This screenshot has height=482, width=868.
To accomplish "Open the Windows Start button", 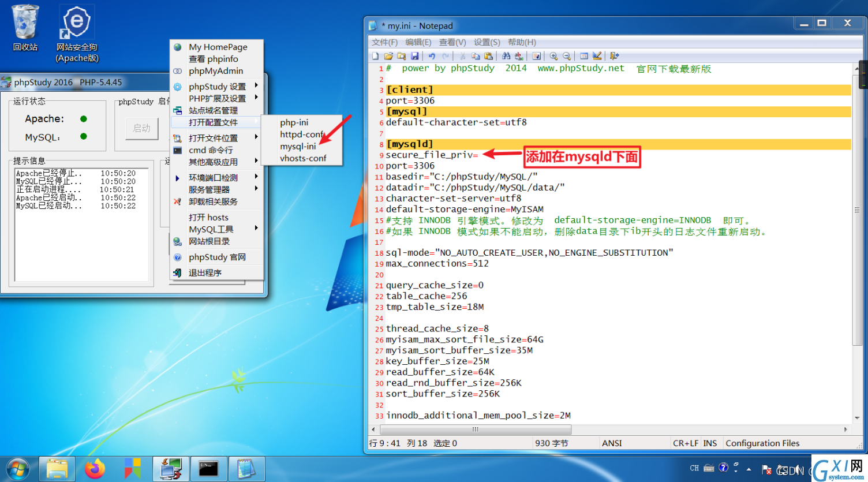I will coord(17,469).
